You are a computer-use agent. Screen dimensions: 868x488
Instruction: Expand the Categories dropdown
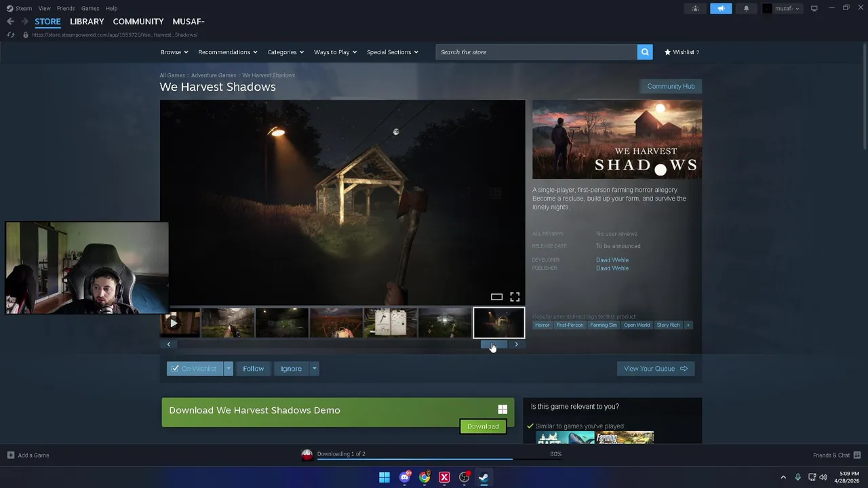coord(285,52)
